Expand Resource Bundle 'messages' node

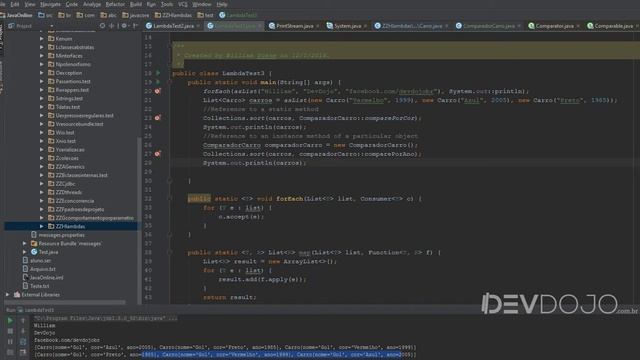[x=24, y=243]
